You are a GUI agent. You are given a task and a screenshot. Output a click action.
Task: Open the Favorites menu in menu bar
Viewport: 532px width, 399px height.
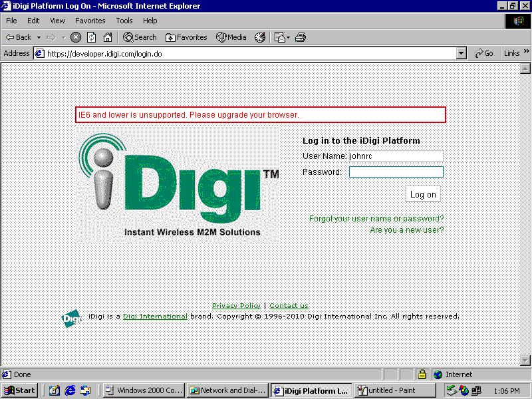point(90,21)
